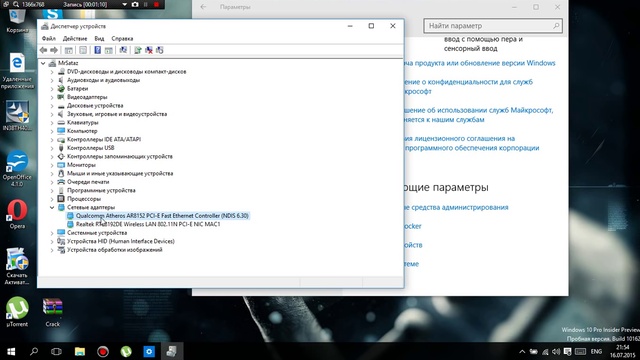
Task: Click the toolbar icon right of forward arrow
Action: click(x=69, y=50)
